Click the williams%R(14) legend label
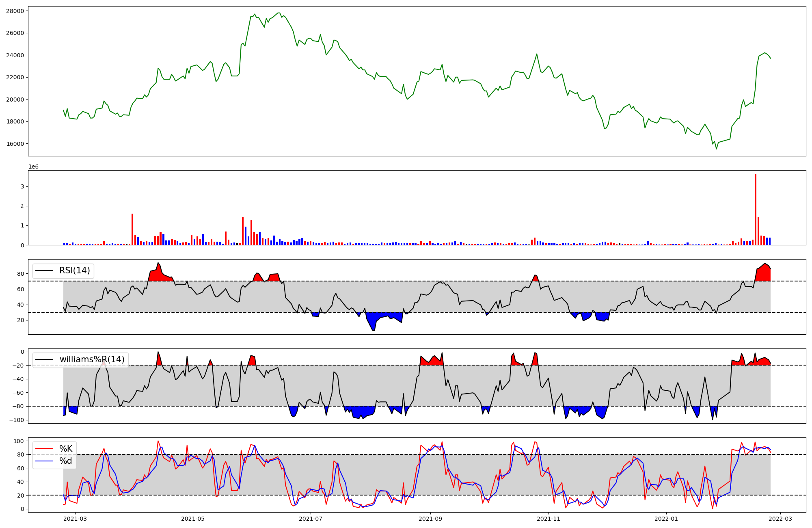Image resolution: width=812 pixels, height=528 pixels. click(92, 359)
